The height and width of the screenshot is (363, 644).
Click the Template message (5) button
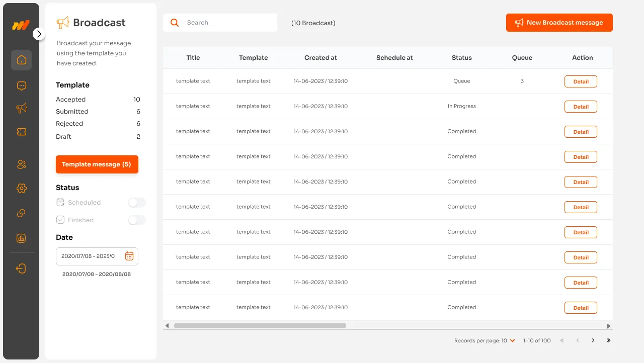(x=97, y=164)
